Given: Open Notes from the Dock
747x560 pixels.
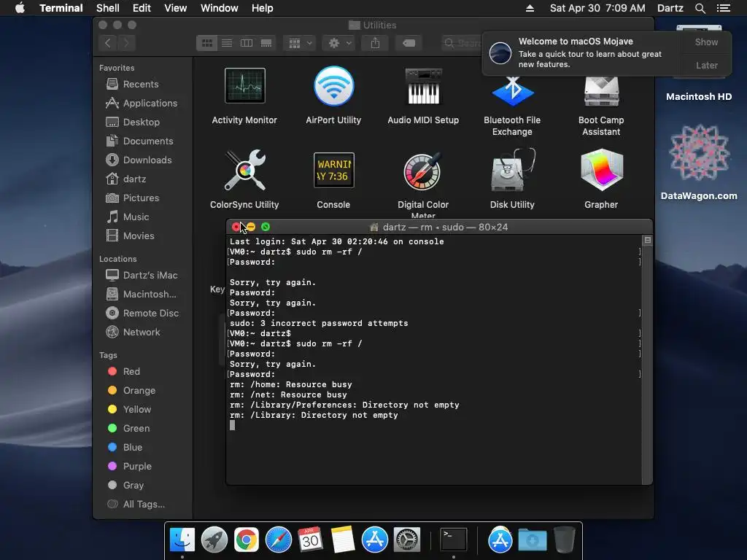Looking at the screenshot, I should coord(343,540).
